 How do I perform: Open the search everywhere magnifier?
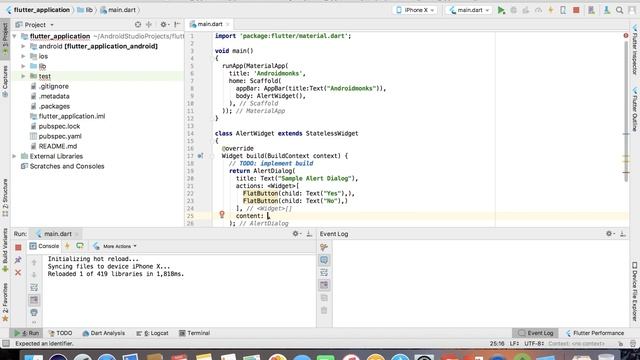(620, 10)
